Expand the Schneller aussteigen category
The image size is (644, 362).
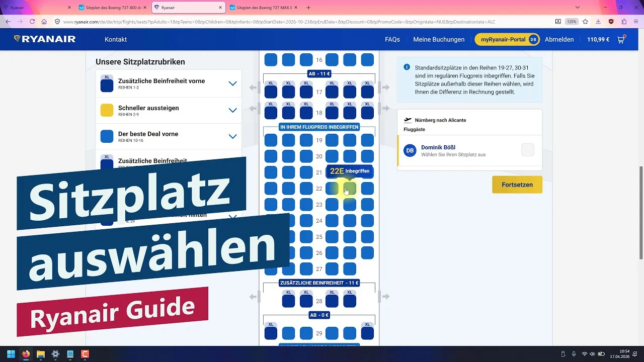[x=232, y=110]
